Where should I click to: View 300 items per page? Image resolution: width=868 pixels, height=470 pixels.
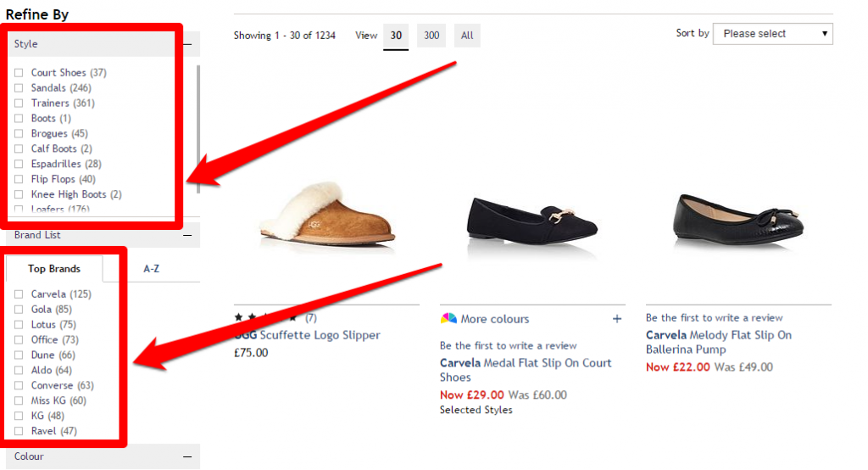(x=431, y=36)
